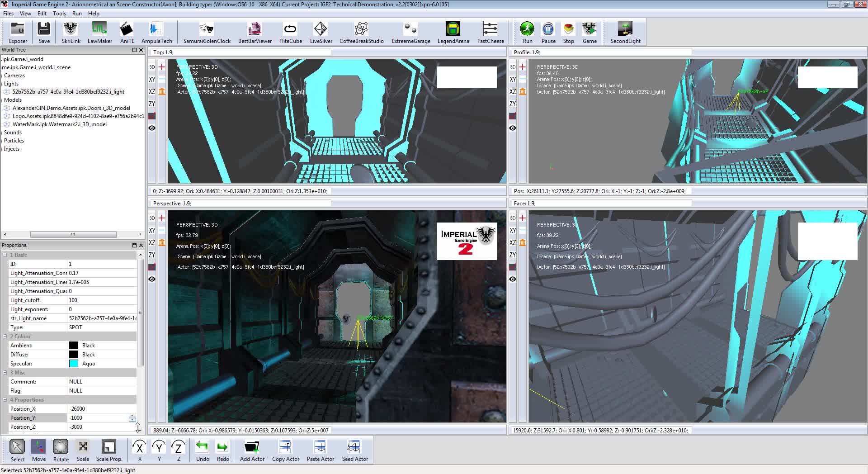Edit the Position_X value field
Screen dimensions: 868x474
click(x=102, y=409)
